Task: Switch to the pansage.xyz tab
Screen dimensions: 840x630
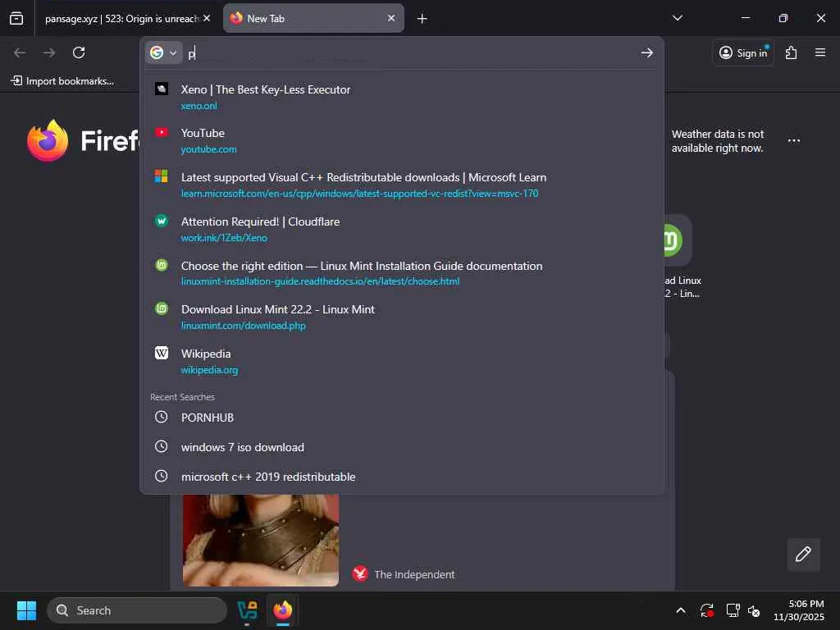Action: (121, 18)
